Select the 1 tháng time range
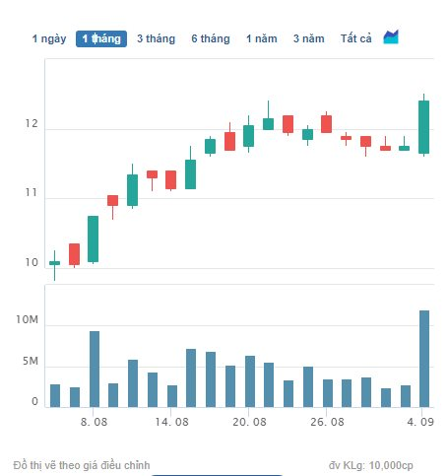 [101, 38]
